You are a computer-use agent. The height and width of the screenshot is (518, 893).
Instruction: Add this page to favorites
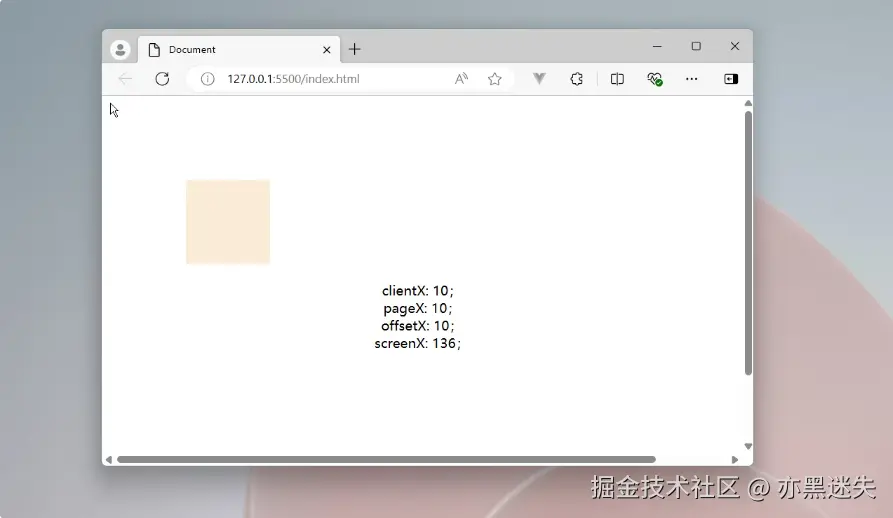pyautogui.click(x=494, y=79)
